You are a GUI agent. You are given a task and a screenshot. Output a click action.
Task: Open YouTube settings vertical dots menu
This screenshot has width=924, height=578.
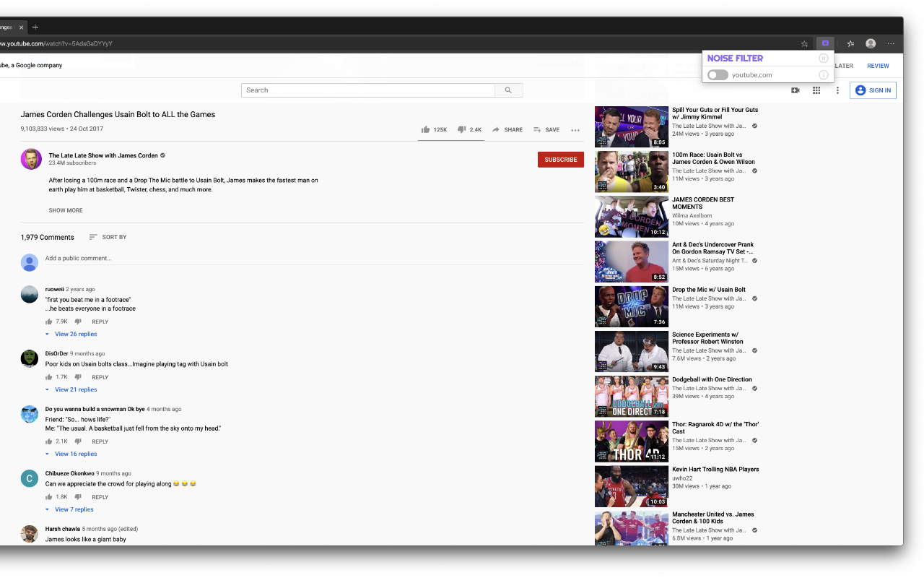click(x=837, y=90)
